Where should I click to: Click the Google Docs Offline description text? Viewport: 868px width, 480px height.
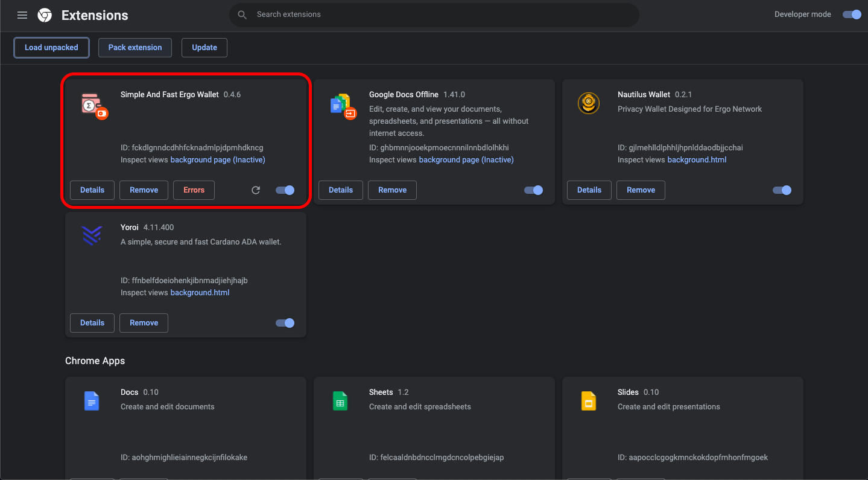pyautogui.click(x=449, y=121)
